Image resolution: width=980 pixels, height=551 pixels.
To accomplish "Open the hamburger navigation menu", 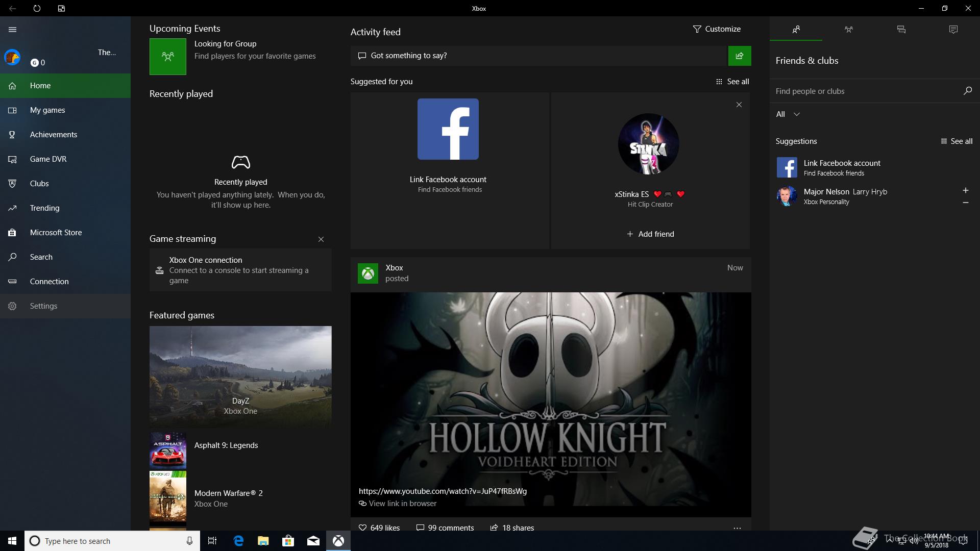I will (13, 30).
